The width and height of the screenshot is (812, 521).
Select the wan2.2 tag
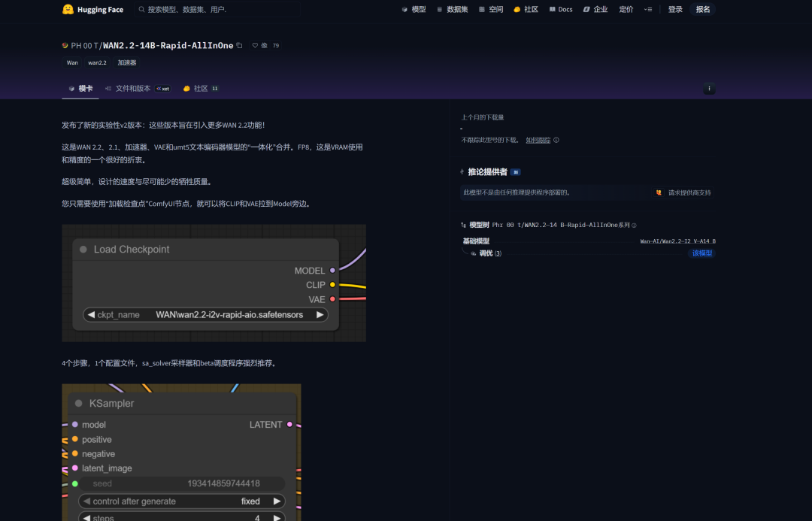point(97,62)
